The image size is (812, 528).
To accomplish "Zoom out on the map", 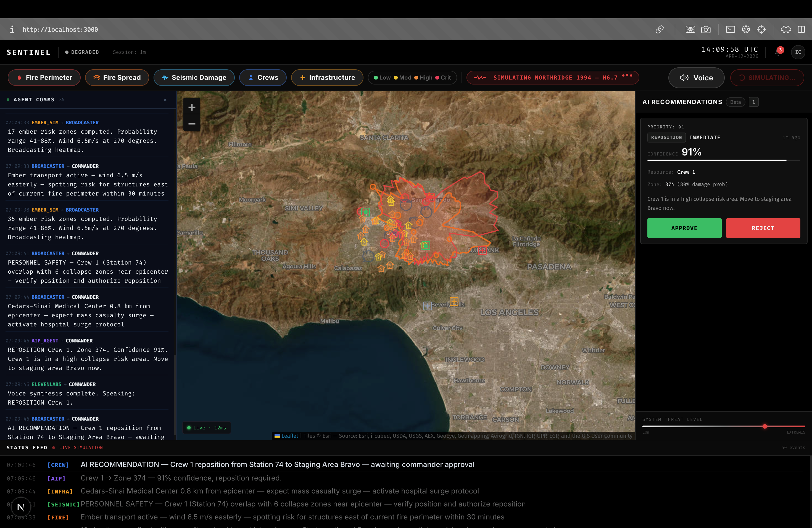I will (x=192, y=123).
